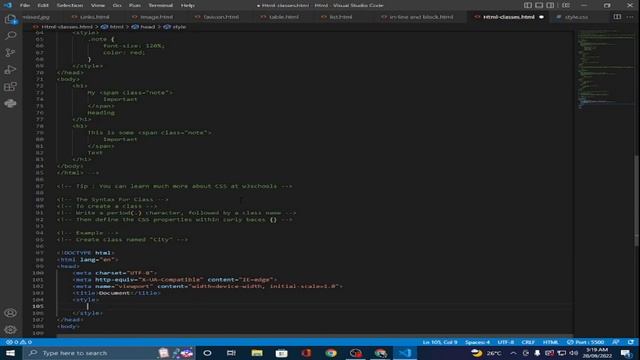The height and width of the screenshot is (360, 640).
Task: Open the Search view in activity bar
Action: 10,36
